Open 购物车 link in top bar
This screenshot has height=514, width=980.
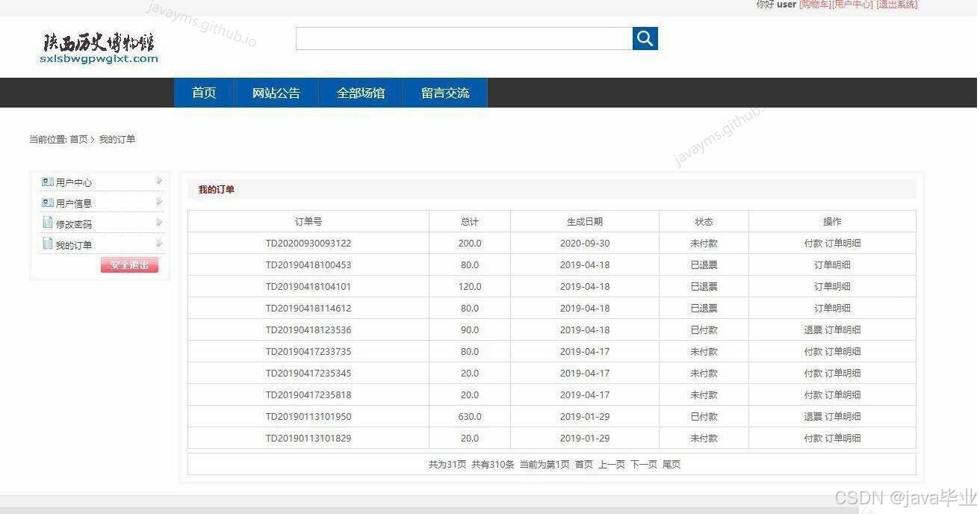pyautogui.click(x=814, y=4)
